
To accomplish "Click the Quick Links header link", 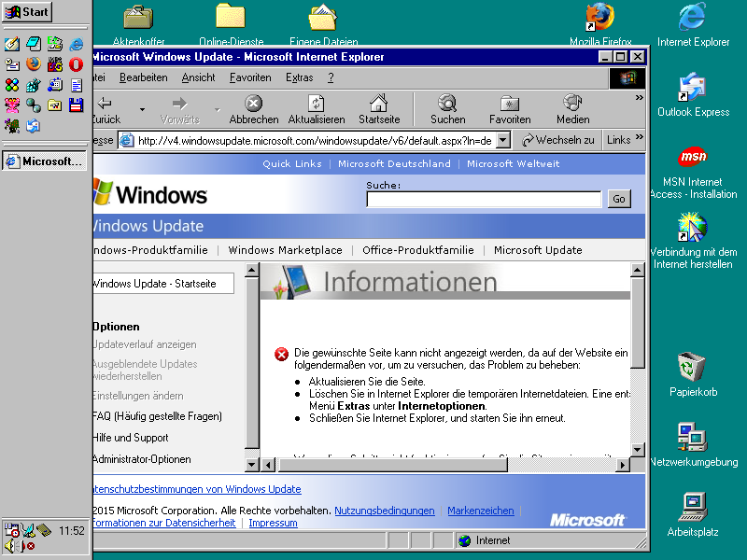I will coord(292,164).
